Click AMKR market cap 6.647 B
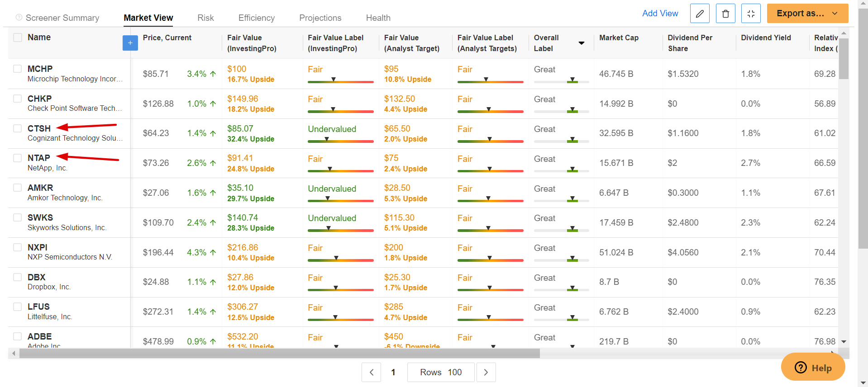This screenshot has height=387, width=868. [x=614, y=193]
